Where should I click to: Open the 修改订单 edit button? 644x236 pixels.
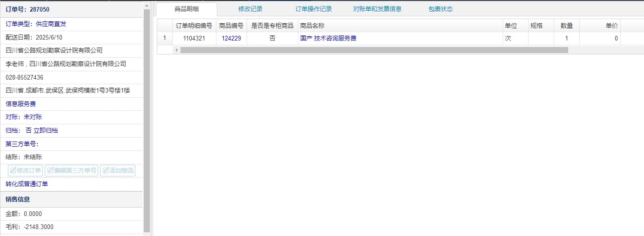point(25,170)
